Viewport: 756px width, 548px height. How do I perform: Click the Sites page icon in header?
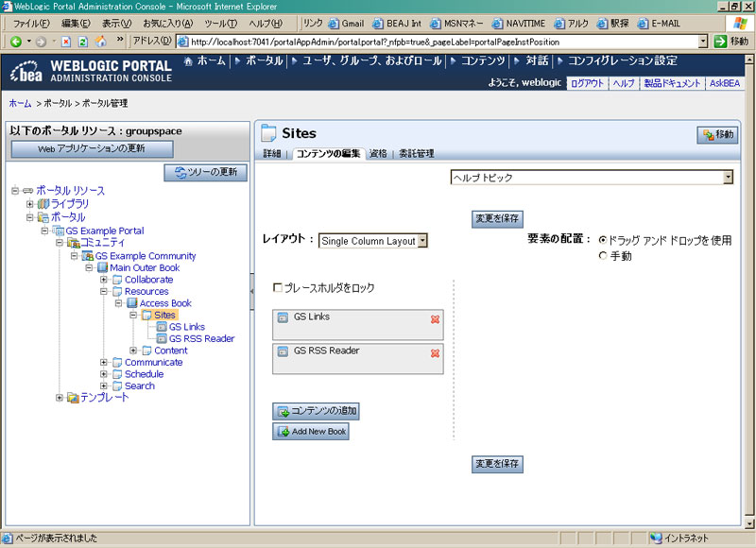[x=268, y=133]
